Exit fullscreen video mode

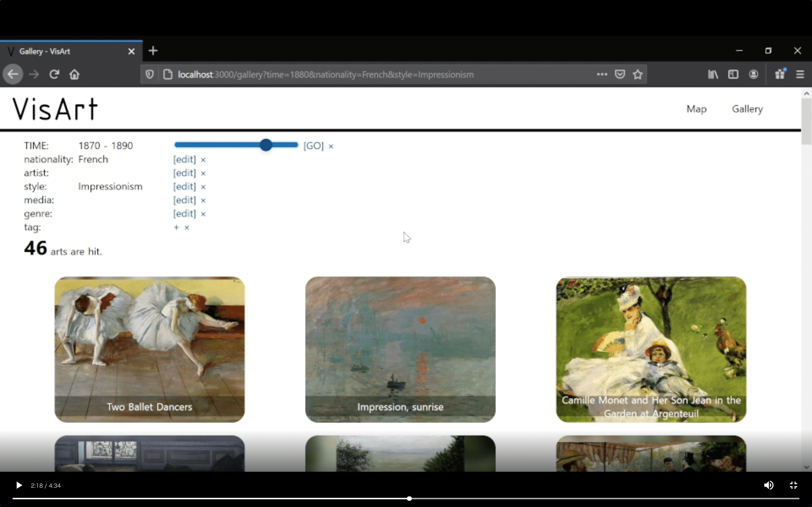click(794, 485)
